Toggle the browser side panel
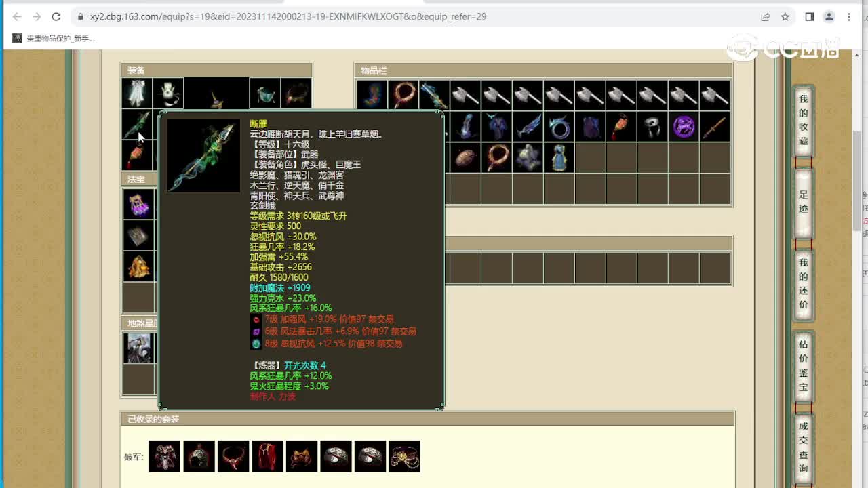Screen dimensions: 868x488 [809, 16]
